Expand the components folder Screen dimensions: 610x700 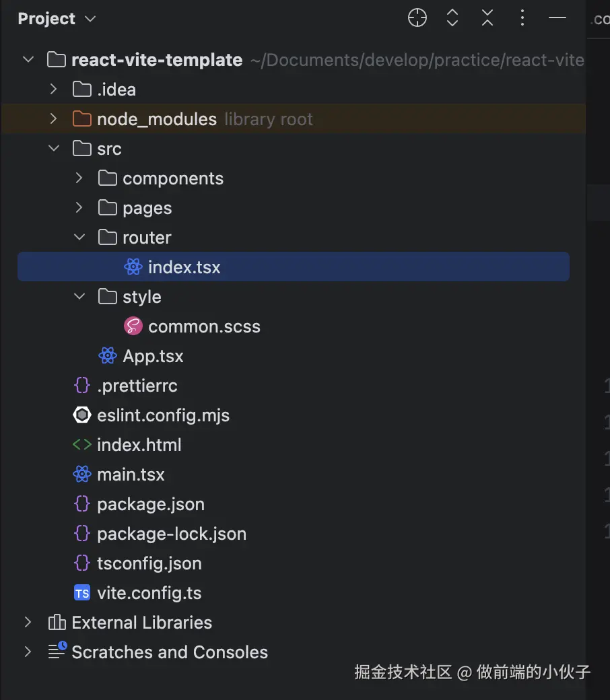(79, 178)
